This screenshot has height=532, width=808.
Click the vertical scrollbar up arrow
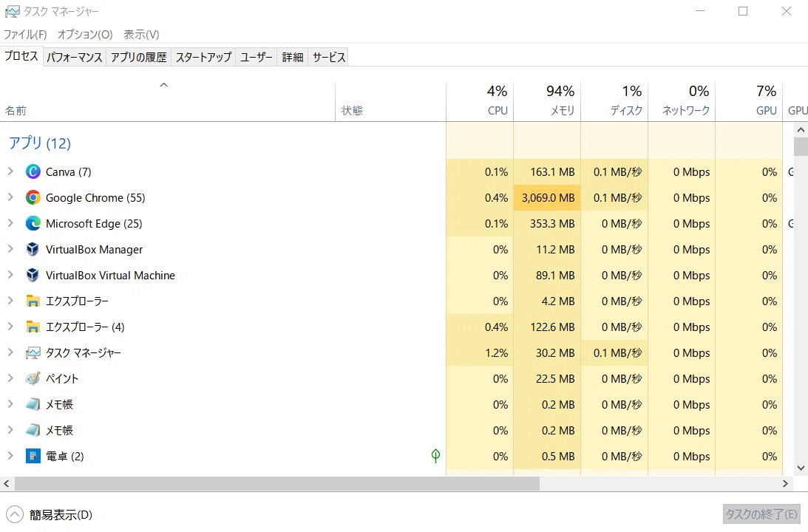coord(801,130)
